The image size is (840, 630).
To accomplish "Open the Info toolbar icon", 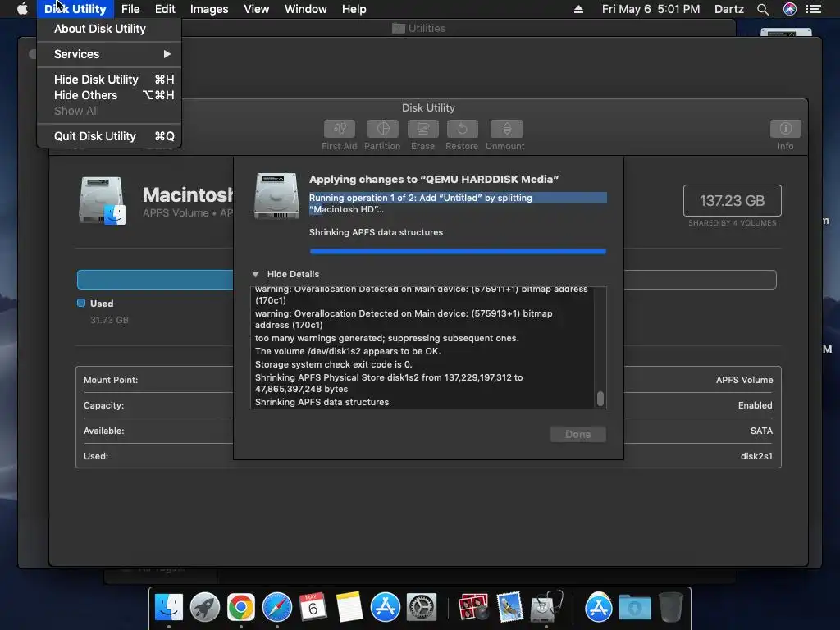I will pos(785,129).
